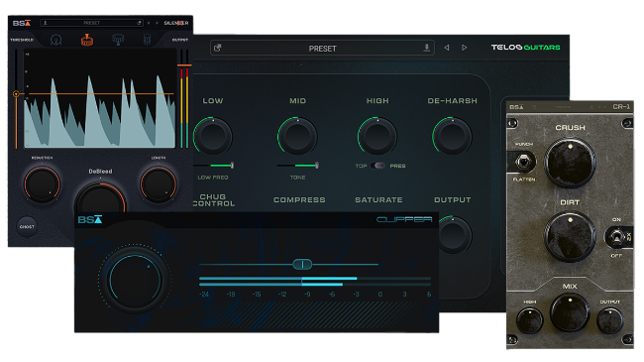
Task: Click the Clipper plugin title
Action: point(404,219)
